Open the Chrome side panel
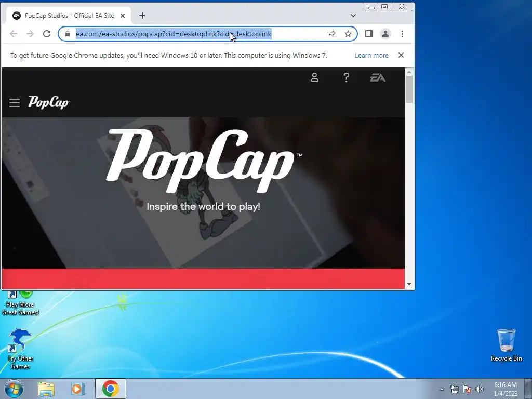The image size is (532, 399). (x=369, y=34)
